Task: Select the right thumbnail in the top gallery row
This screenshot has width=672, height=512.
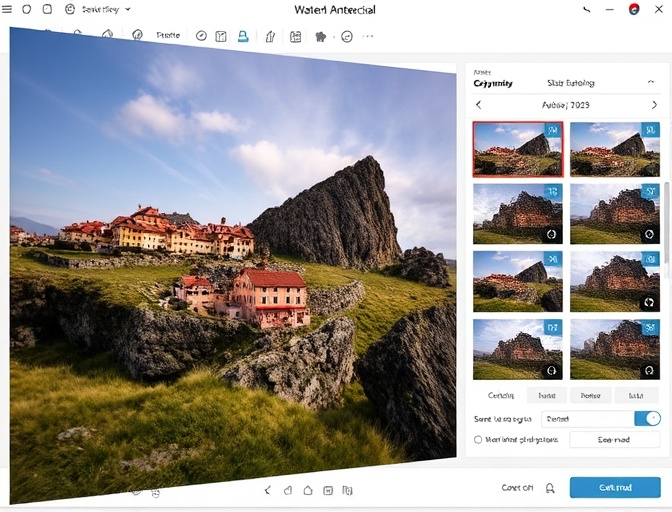Action: pos(615,149)
